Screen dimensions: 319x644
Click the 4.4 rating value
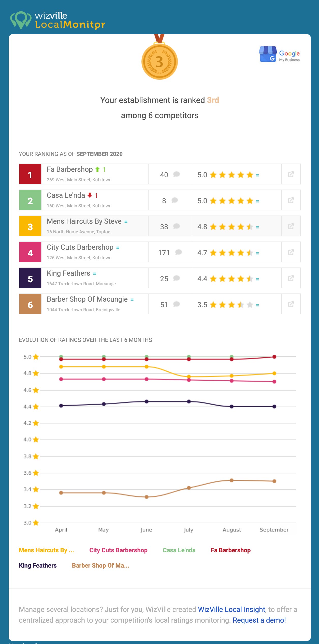[x=202, y=279]
